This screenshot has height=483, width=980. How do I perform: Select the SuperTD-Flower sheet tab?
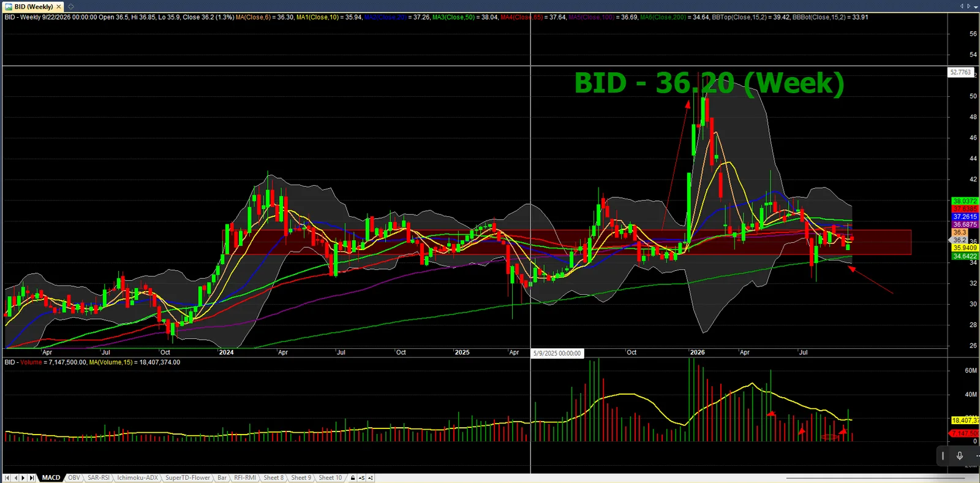tap(187, 478)
